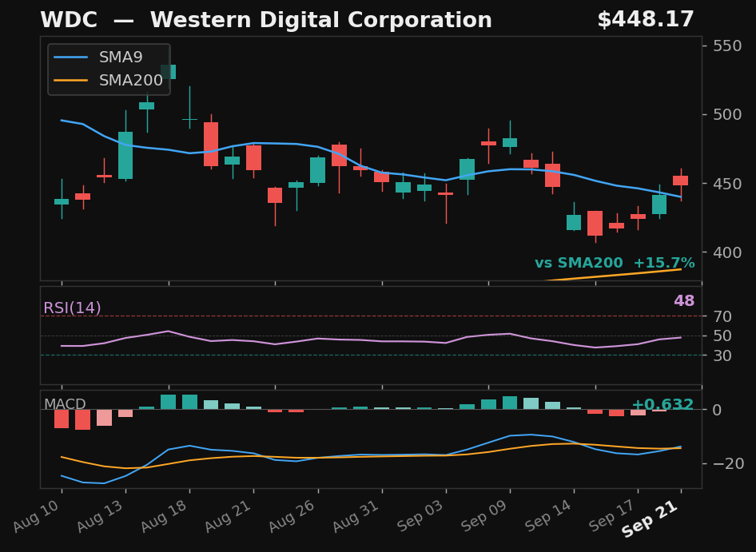Select the Western Digital Corporation title text
This screenshot has height=552, width=756.
[x=321, y=20]
